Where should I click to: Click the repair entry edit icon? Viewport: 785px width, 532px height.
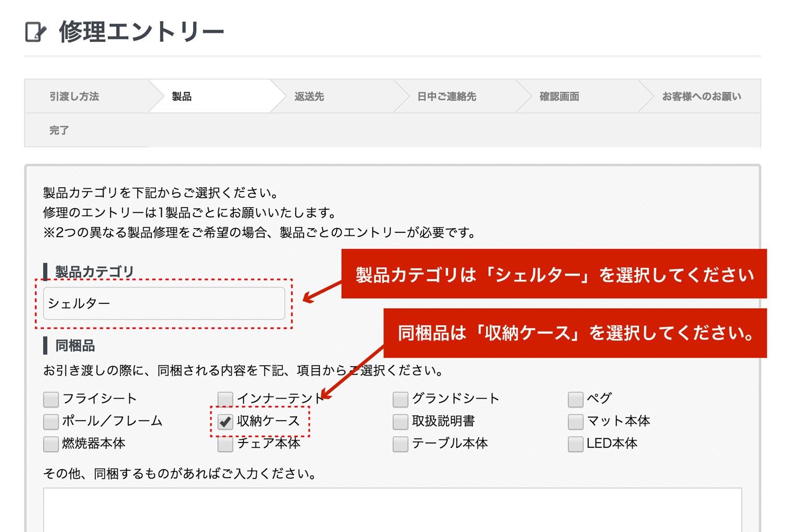point(36,32)
